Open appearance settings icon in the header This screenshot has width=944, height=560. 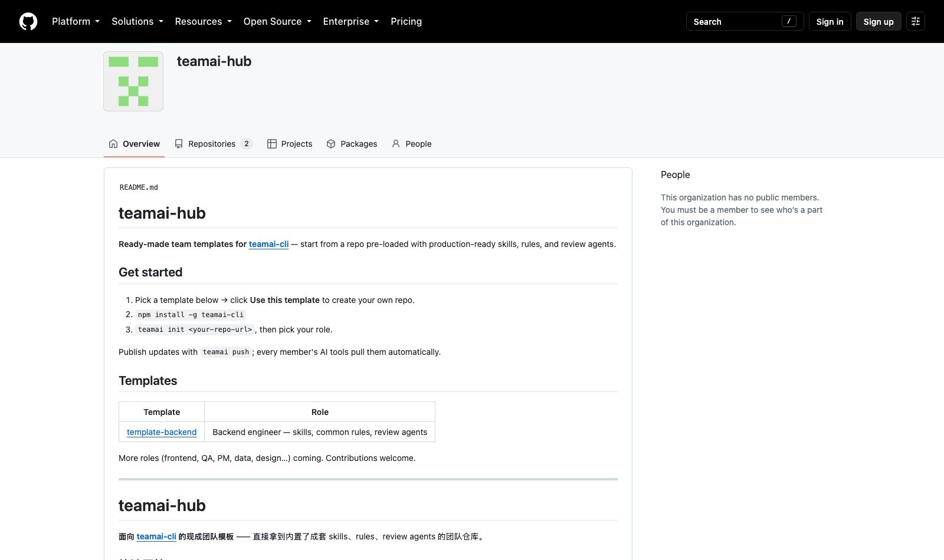click(915, 21)
